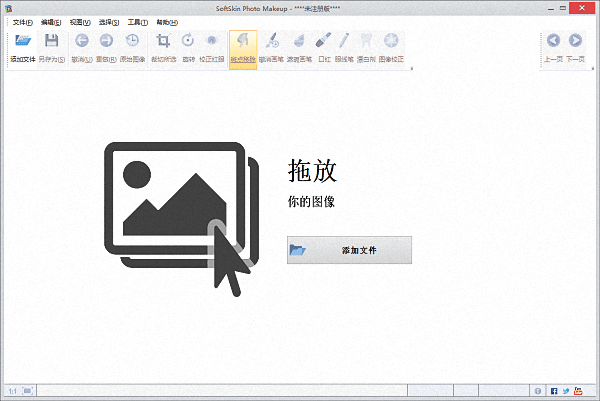This screenshot has height=401, width=600.
Task: Click the 添加文件 toolbar icon
Action: coord(22,42)
